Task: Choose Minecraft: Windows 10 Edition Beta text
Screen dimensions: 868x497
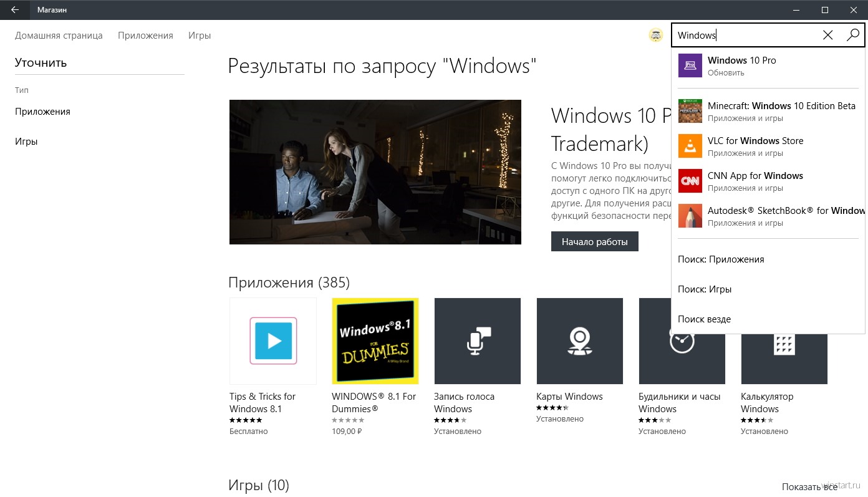Action: click(x=781, y=106)
